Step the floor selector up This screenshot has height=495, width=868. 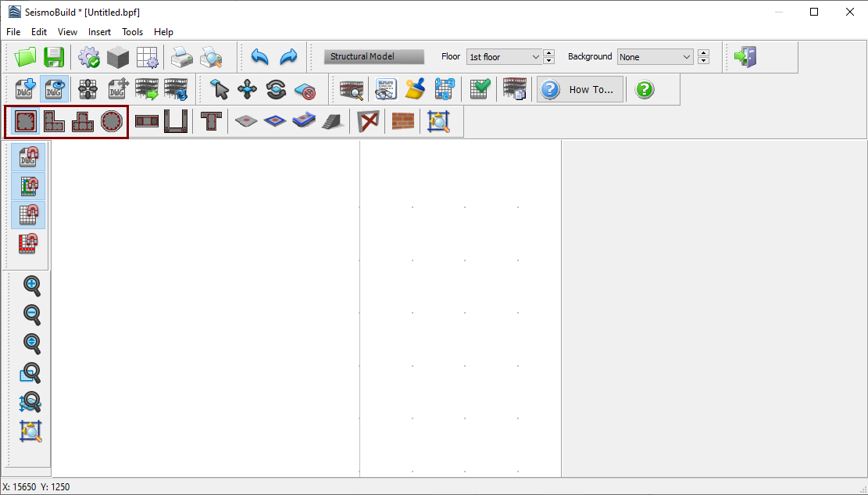[549, 53]
